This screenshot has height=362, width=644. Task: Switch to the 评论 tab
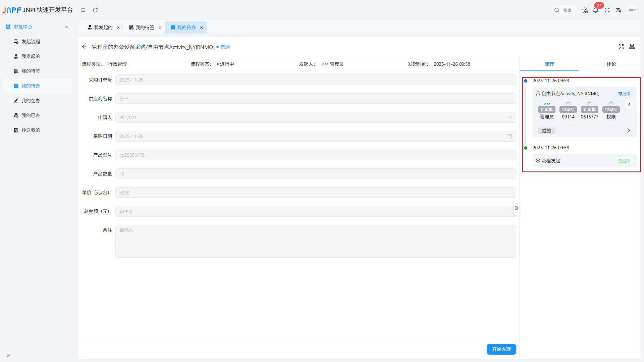611,64
